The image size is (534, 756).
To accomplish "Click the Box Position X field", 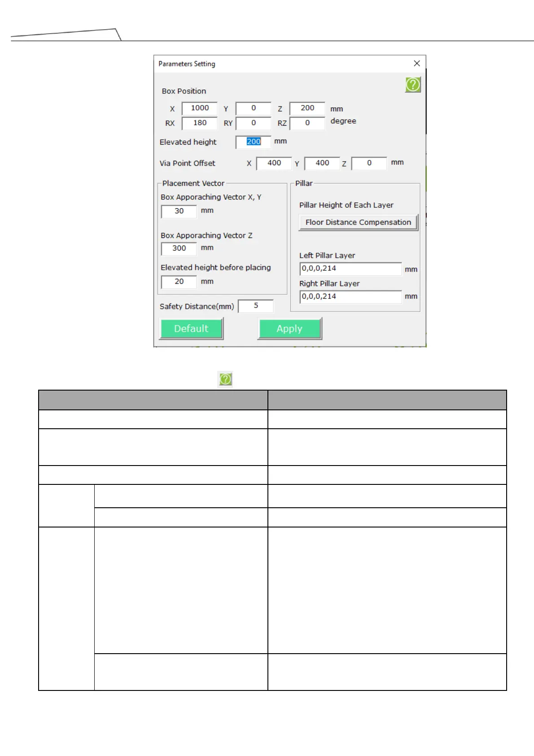I will coord(200,108).
